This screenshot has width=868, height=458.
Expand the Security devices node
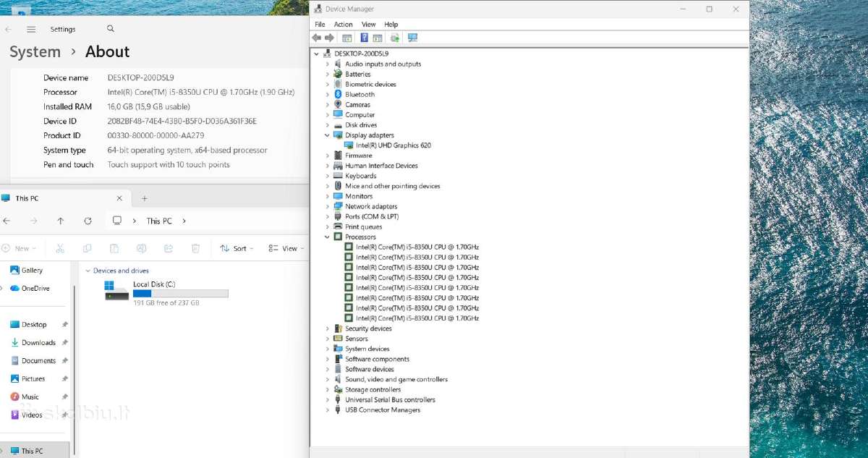(327, 328)
